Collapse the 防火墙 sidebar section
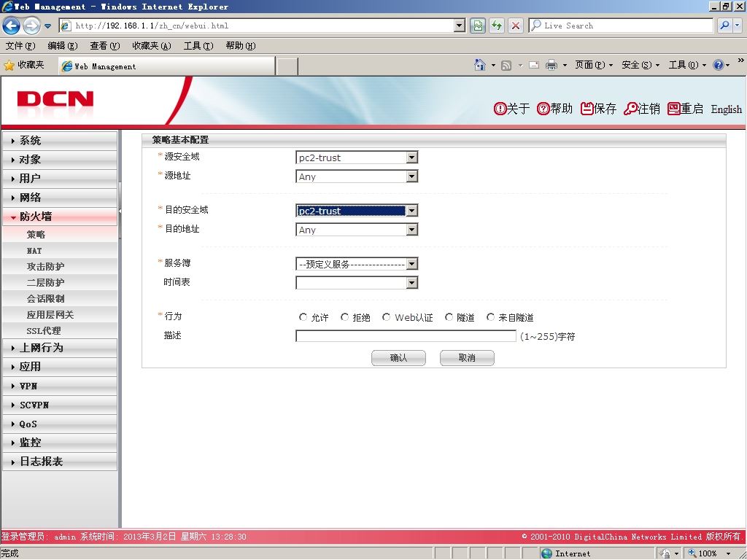 click(x=60, y=217)
